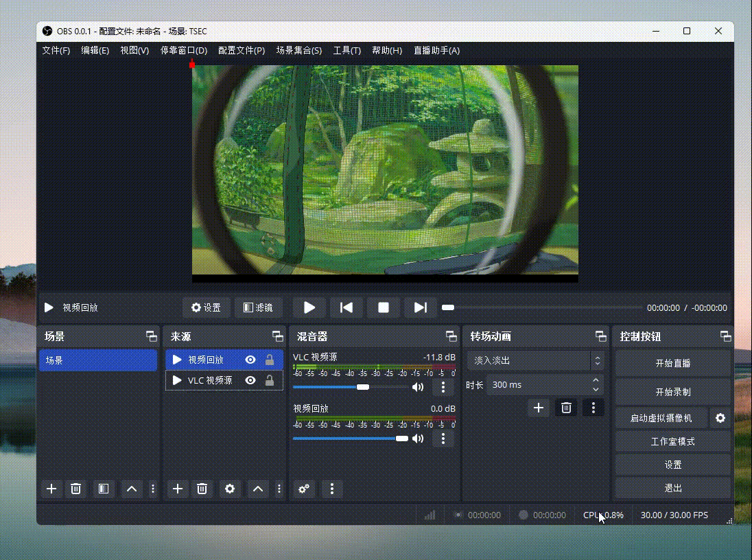Select the VLC 视频源 source row
Screen dimensions: 752x560
coord(224,380)
